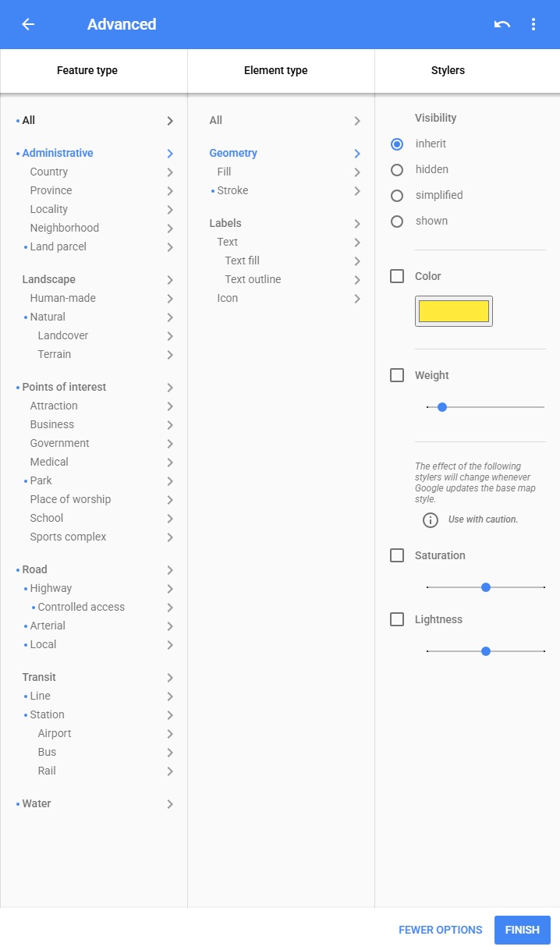
Task: Enable the Color checkbox
Action: [397, 276]
